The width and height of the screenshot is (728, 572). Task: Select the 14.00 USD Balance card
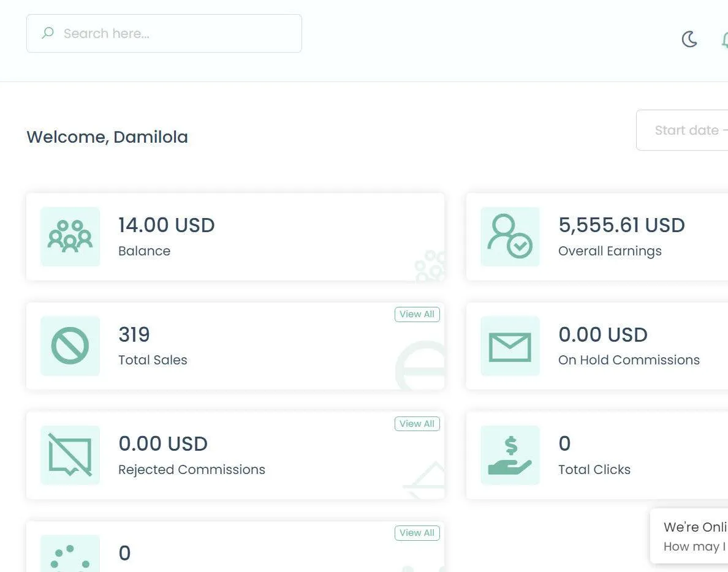pyautogui.click(x=235, y=236)
